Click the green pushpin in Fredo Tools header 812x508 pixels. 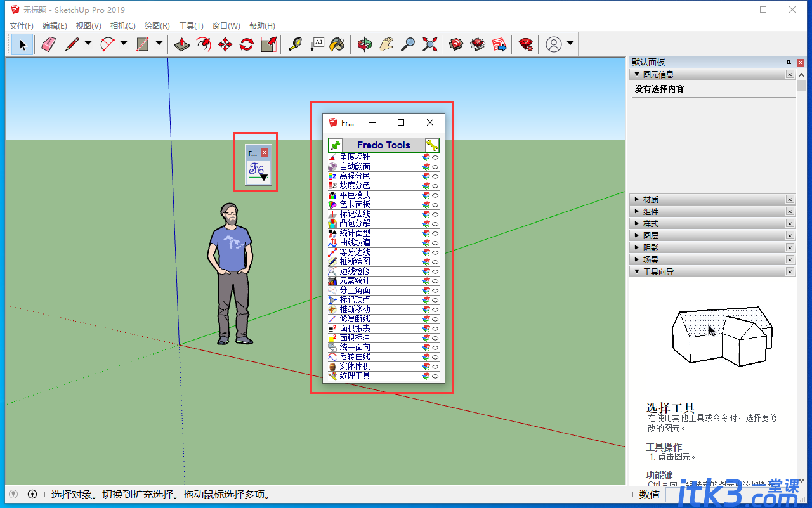pyautogui.click(x=336, y=145)
